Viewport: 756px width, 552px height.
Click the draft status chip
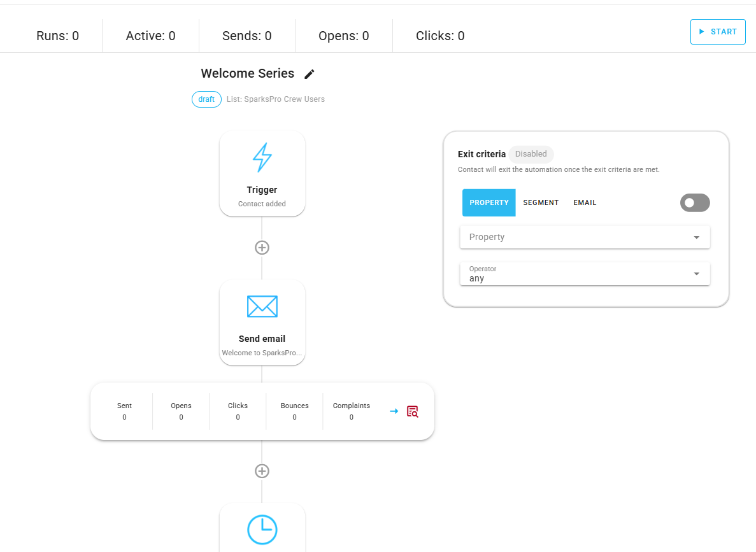tap(206, 99)
